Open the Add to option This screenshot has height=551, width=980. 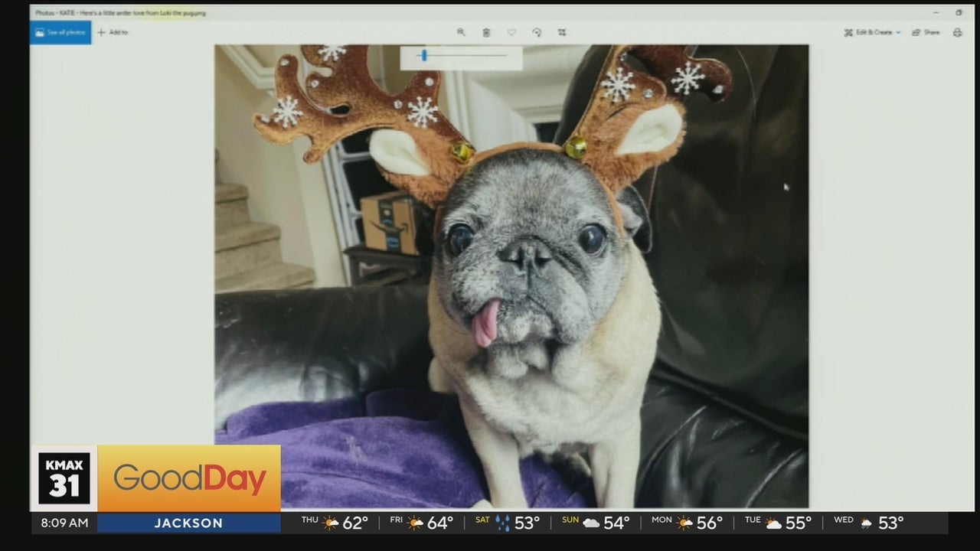113,32
